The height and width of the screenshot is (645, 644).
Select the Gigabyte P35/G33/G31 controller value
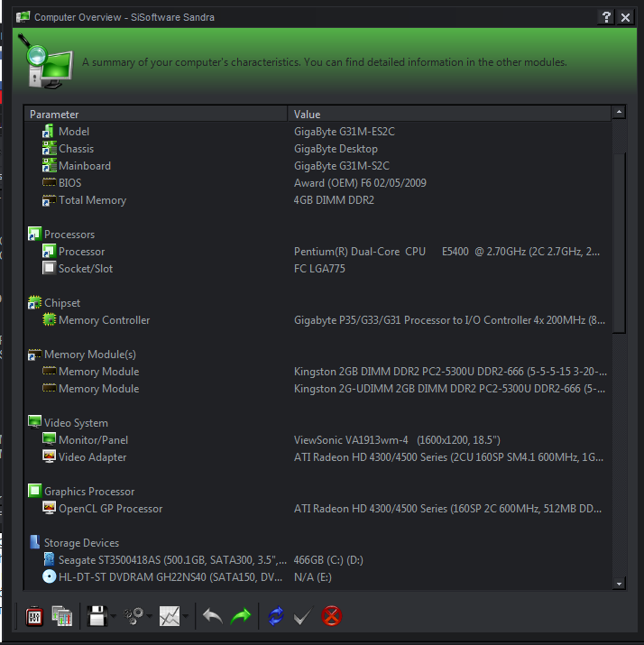pos(449,319)
